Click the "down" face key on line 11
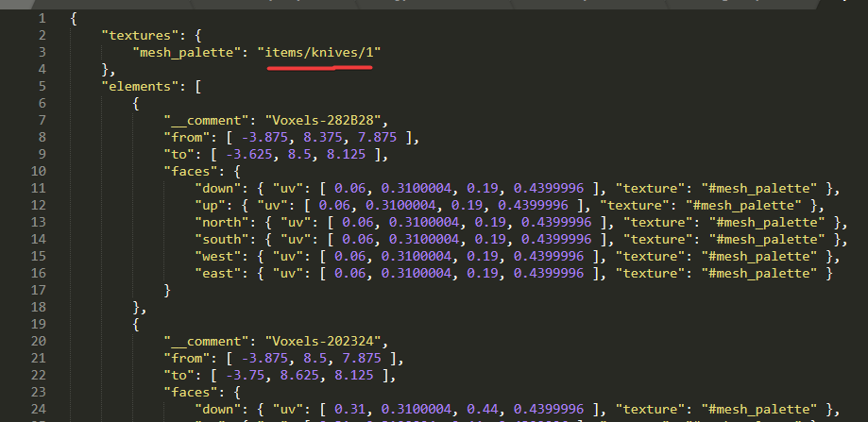The width and height of the screenshot is (868, 422). pyautogui.click(x=218, y=189)
